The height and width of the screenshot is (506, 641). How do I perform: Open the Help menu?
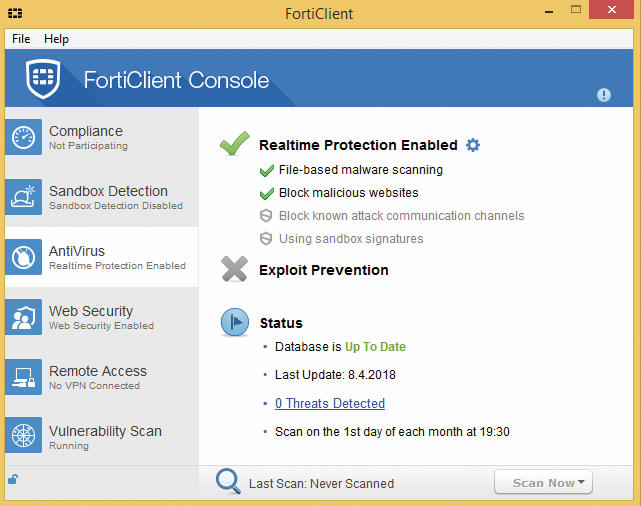coord(56,39)
